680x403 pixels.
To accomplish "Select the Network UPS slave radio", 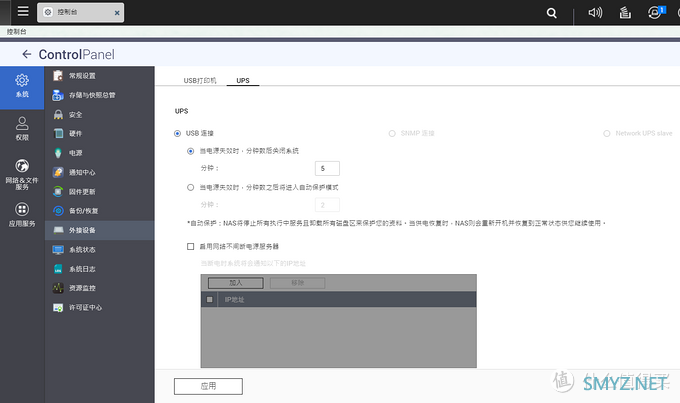I will point(607,133).
